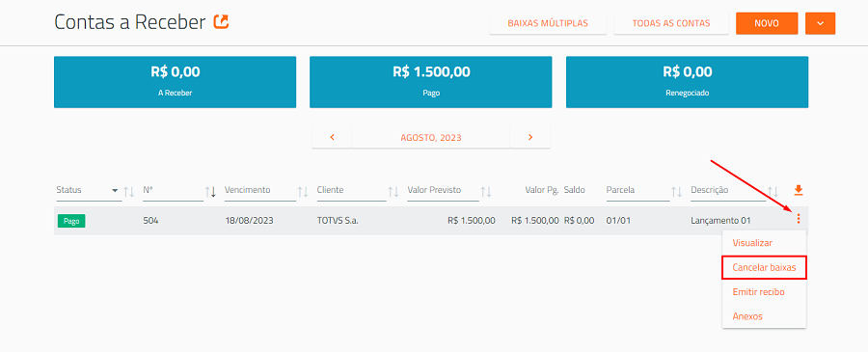Image resolution: width=868 pixels, height=352 pixels.
Task: Expand the Status filter dropdown
Action: (x=115, y=190)
